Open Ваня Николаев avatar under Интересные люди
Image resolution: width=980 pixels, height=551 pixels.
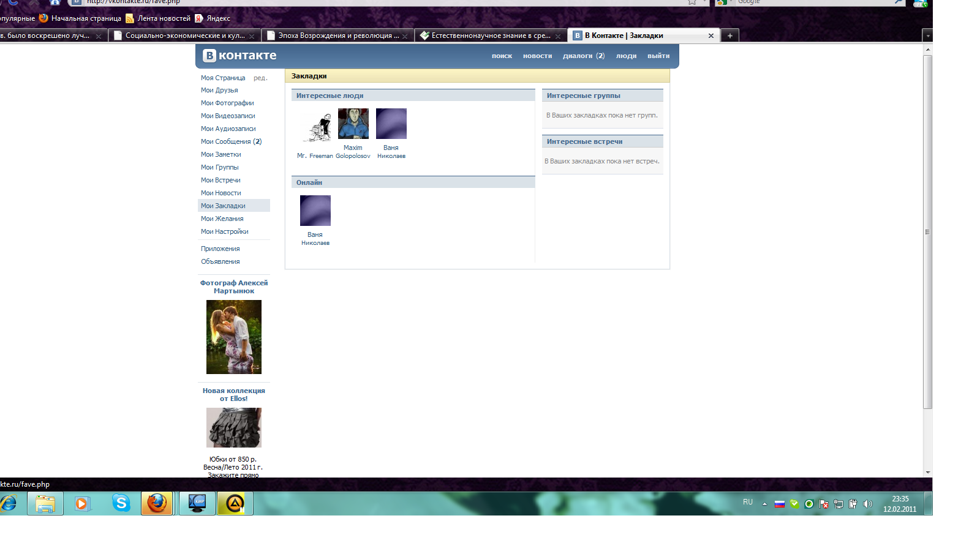pos(391,124)
